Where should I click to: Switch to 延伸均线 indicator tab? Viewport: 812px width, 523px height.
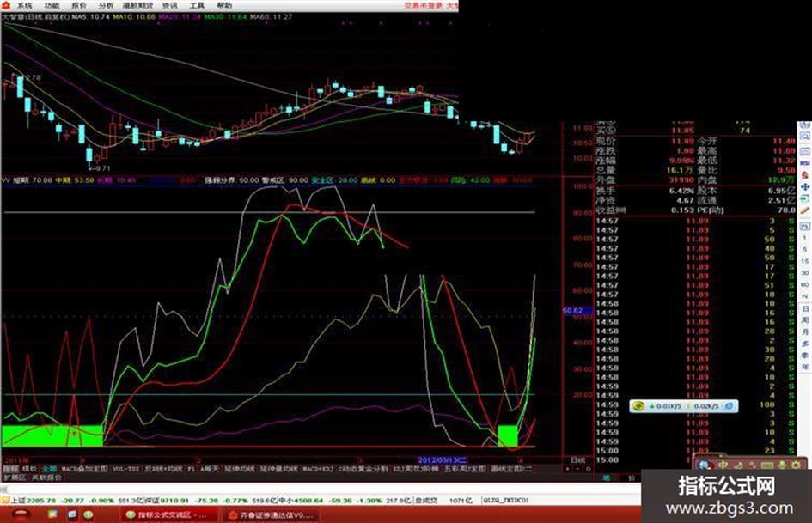[x=239, y=469]
